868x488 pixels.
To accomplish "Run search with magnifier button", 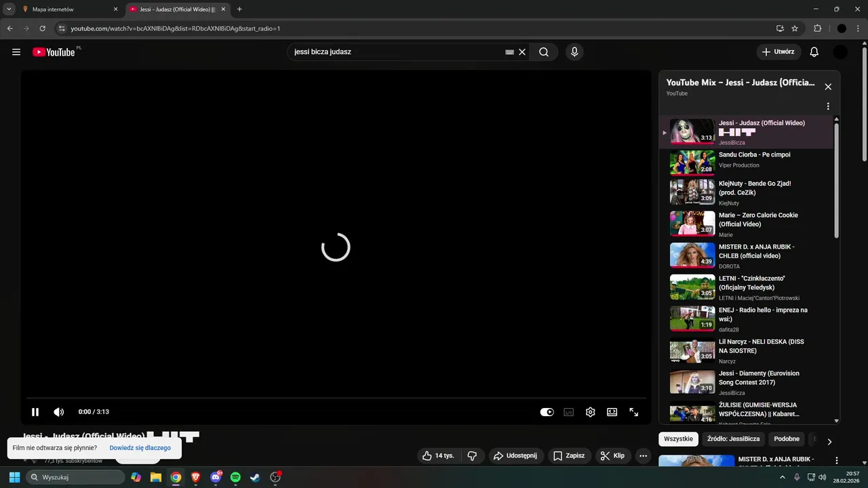I will tap(544, 52).
